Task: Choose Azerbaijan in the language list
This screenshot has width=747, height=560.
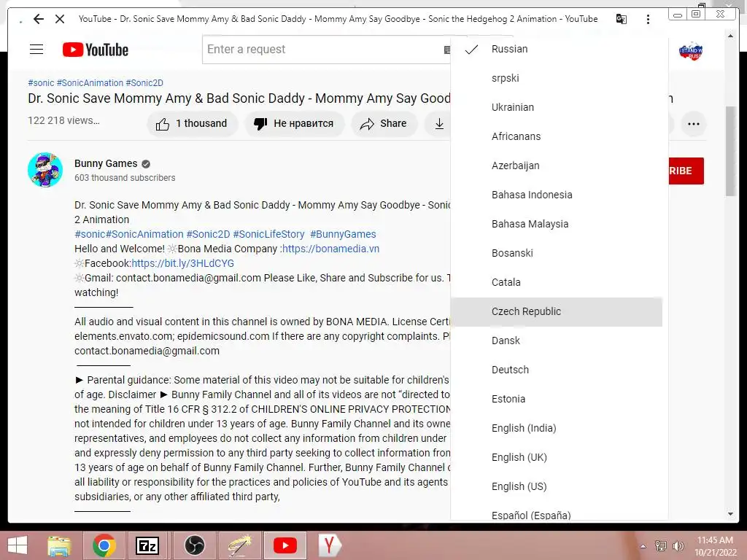Action: (x=557, y=166)
